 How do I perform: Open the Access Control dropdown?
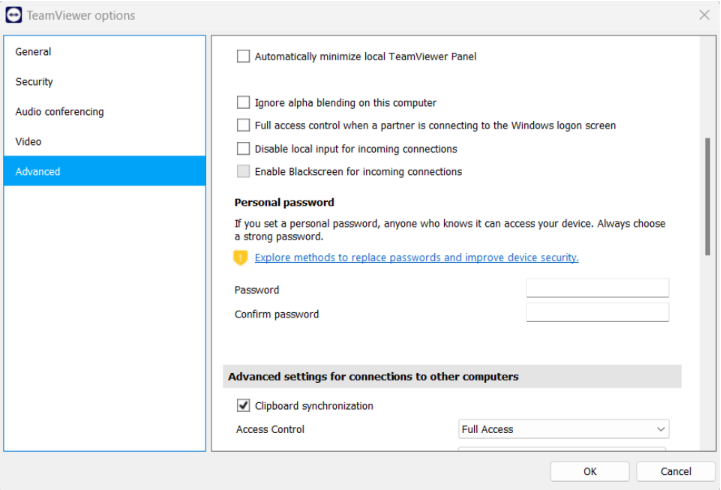click(563, 429)
